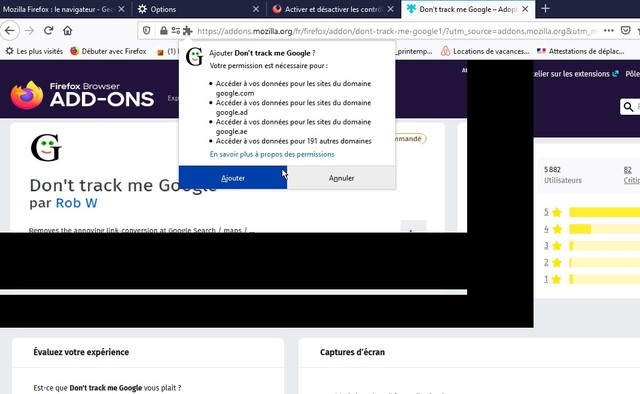The width and height of the screenshot is (640, 394).
Task: Go back with the browser back arrow
Action: point(9,31)
